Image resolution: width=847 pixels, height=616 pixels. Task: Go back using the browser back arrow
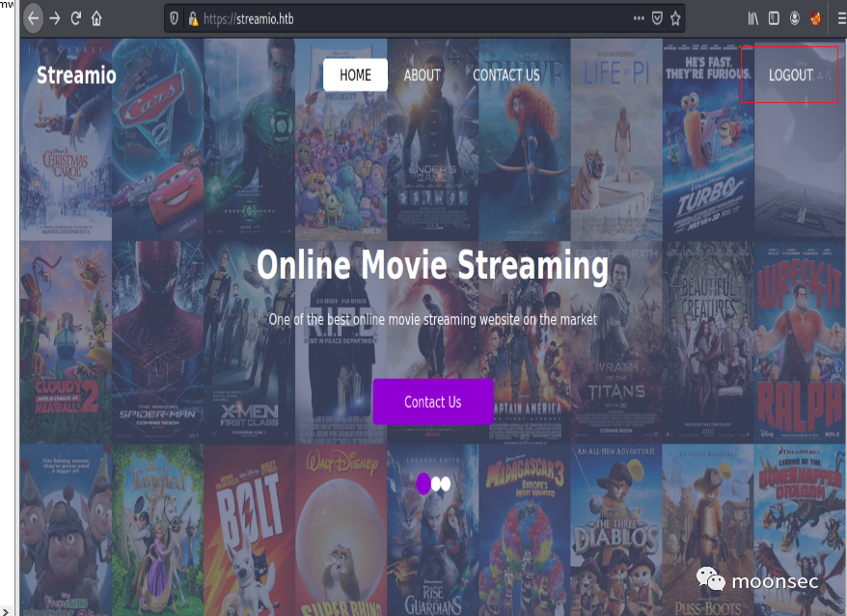point(33,19)
